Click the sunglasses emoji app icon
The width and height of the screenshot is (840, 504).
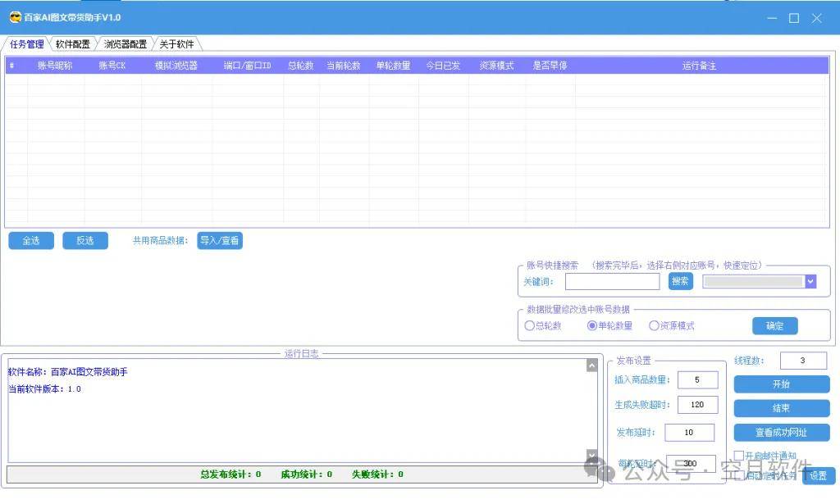point(14,17)
